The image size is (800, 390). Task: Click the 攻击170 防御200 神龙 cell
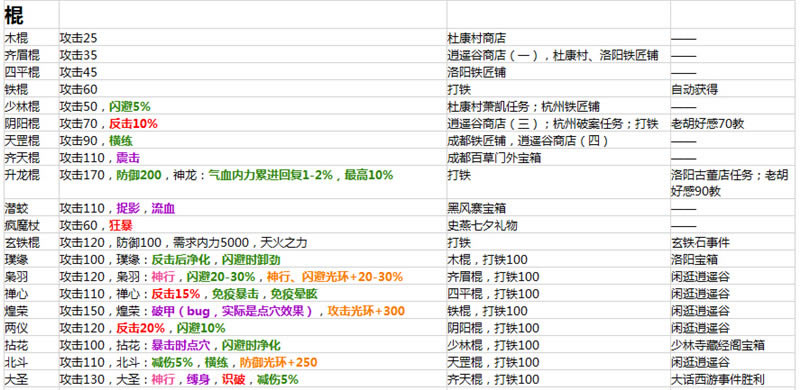[x=253, y=183]
